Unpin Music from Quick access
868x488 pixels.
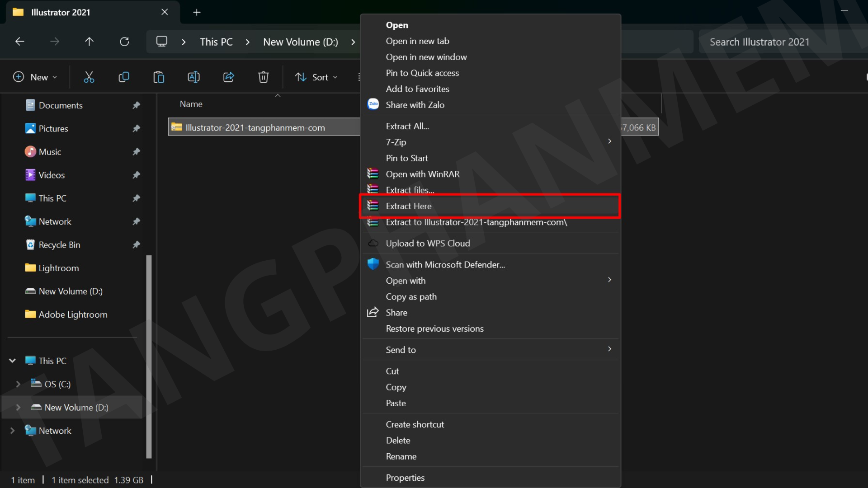(x=136, y=152)
